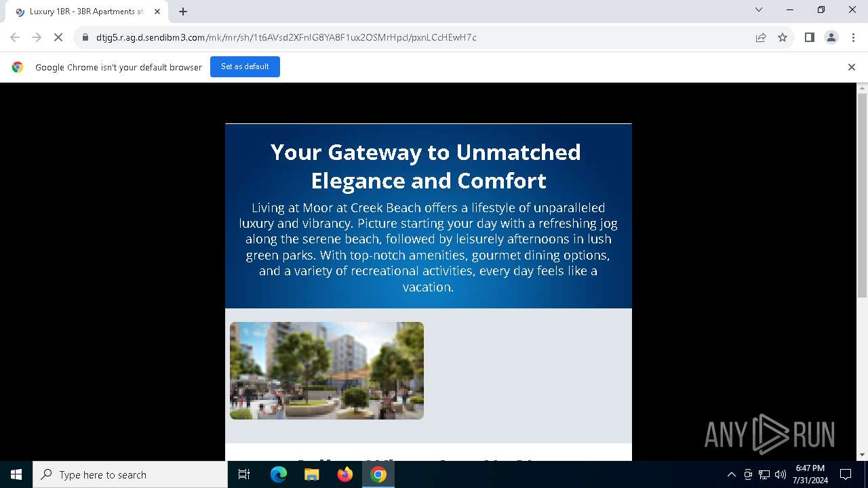868x488 pixels.
Task: Launch Firefox from the taskbar
Action: pos(345,474)
